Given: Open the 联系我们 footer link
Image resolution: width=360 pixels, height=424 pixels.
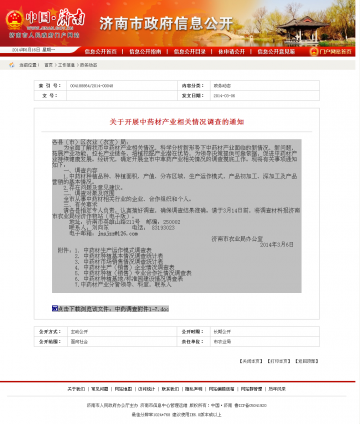Looking at the screenshot, I should (170, 389).
